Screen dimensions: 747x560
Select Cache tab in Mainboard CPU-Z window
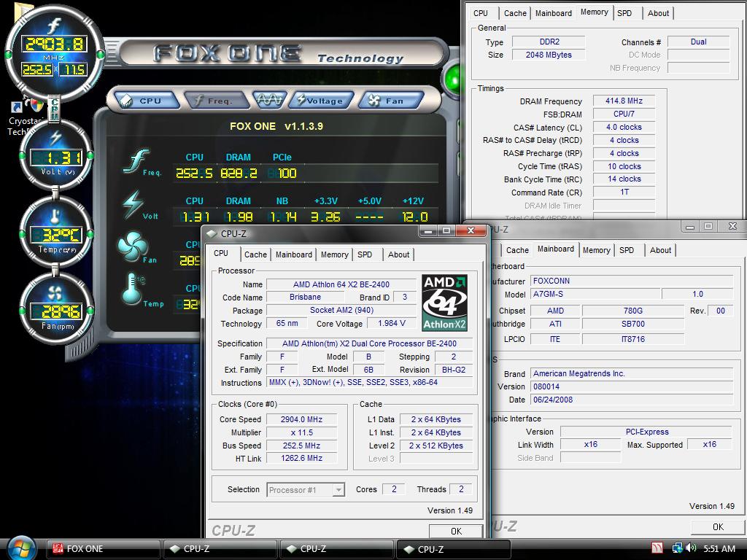pyautogui.click(x=517, y=250)
